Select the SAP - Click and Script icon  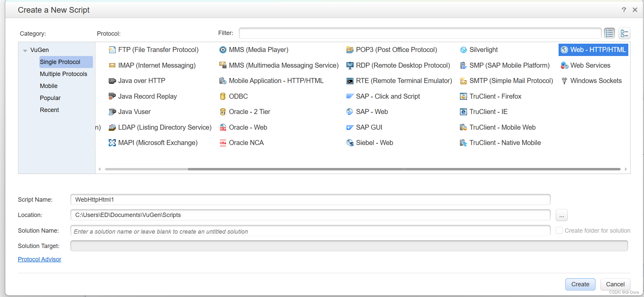pyautogui.click(x=350, y=96)
